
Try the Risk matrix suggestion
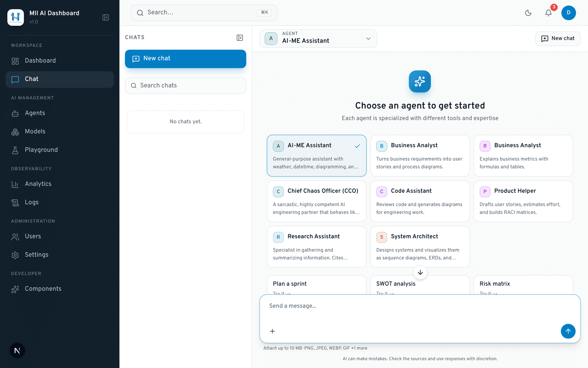tap(523, 285)
